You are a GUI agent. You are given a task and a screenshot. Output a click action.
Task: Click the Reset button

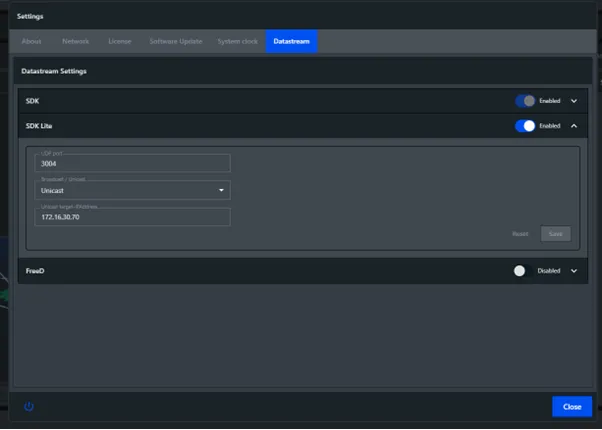(520, 234)
